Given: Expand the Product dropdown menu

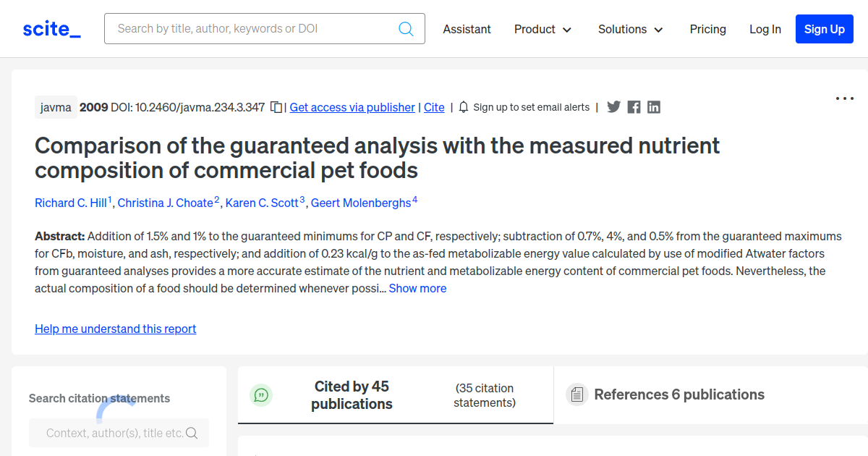Looking at the screenshot, I should (x=542, y=29).
